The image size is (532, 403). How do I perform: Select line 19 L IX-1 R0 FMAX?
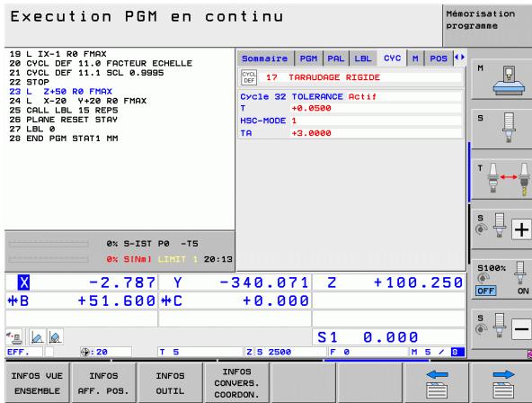click(x=58, y=54)
